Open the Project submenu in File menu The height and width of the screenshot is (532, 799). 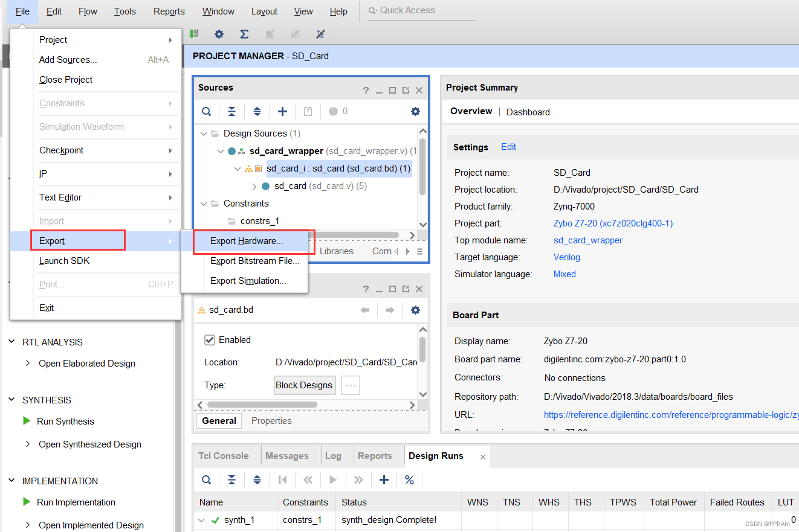(95, 40)
